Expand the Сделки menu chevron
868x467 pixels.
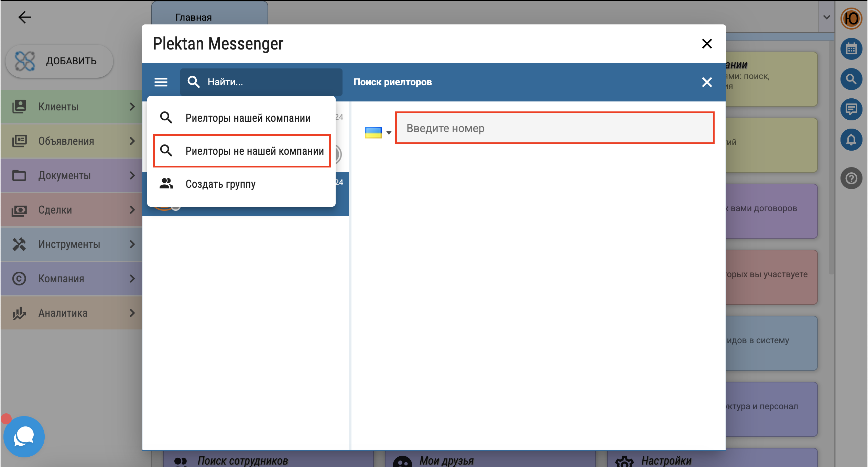[x=132, y=210]
